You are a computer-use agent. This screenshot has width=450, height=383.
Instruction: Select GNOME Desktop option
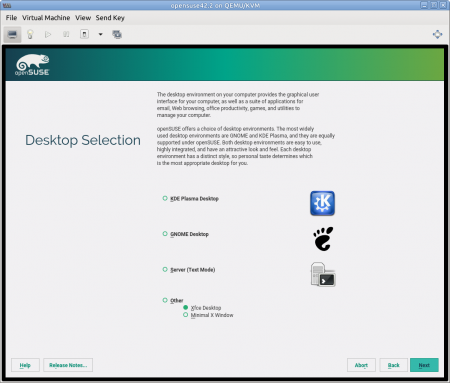(185, 234)
